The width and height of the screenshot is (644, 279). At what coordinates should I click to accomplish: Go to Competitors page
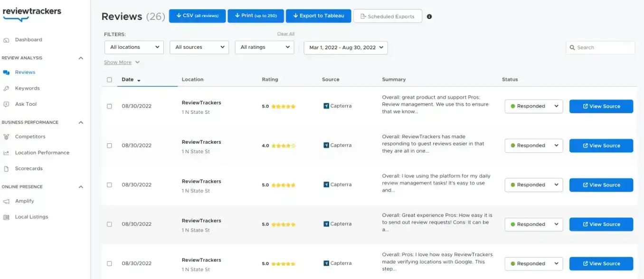click(30, 137)
